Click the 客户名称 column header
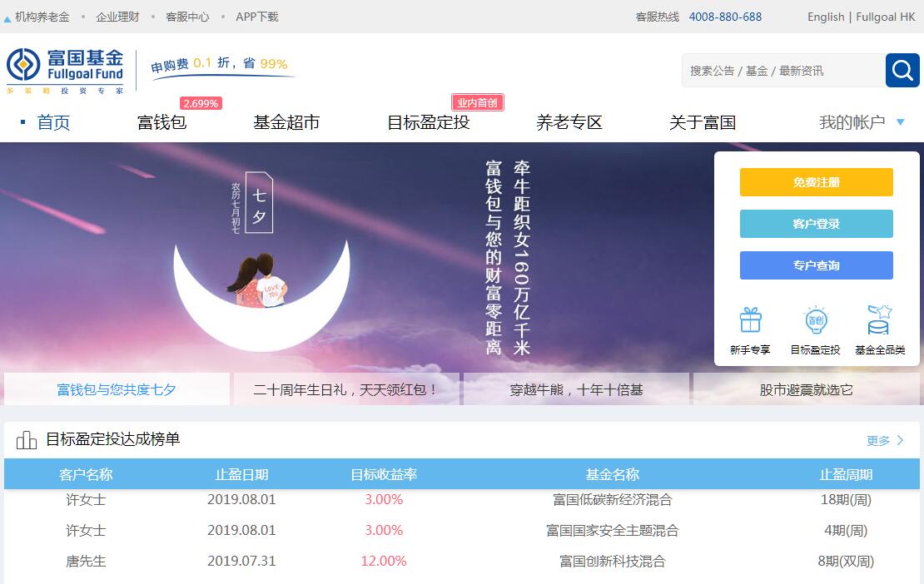Viewport: 924px width, 584px height. point(86,474)
